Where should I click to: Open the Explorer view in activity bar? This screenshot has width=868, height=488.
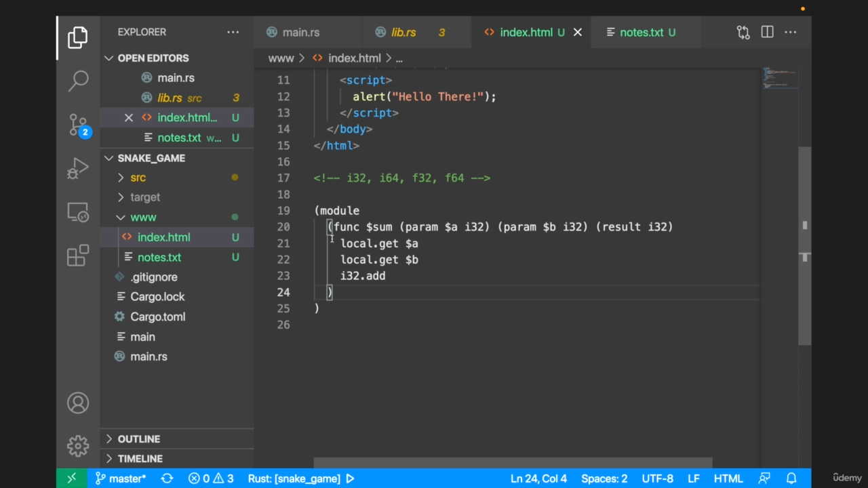[78, 38]
